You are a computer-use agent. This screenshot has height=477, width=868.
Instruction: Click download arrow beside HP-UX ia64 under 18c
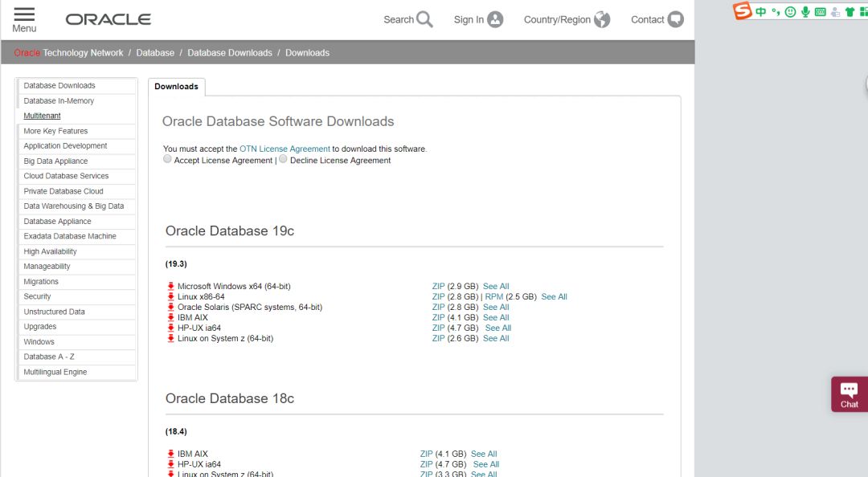click(171, 464)
